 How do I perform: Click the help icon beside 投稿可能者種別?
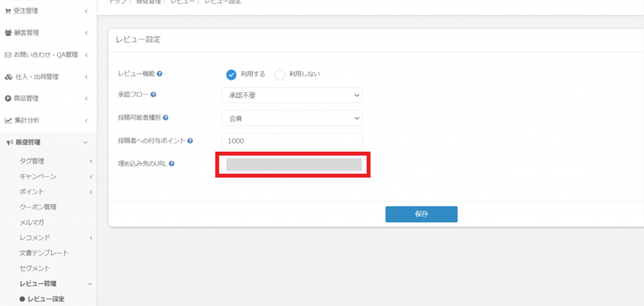coord(166,117)
